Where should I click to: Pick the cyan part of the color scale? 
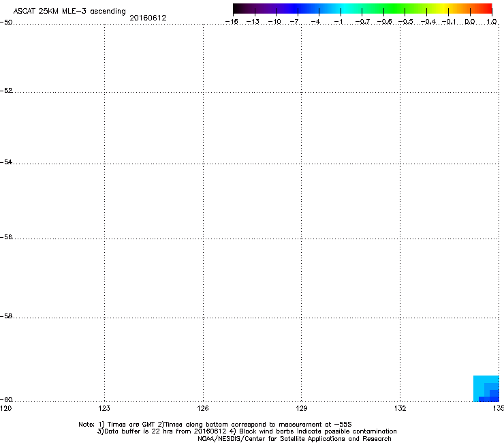click(x=344, y=9)
